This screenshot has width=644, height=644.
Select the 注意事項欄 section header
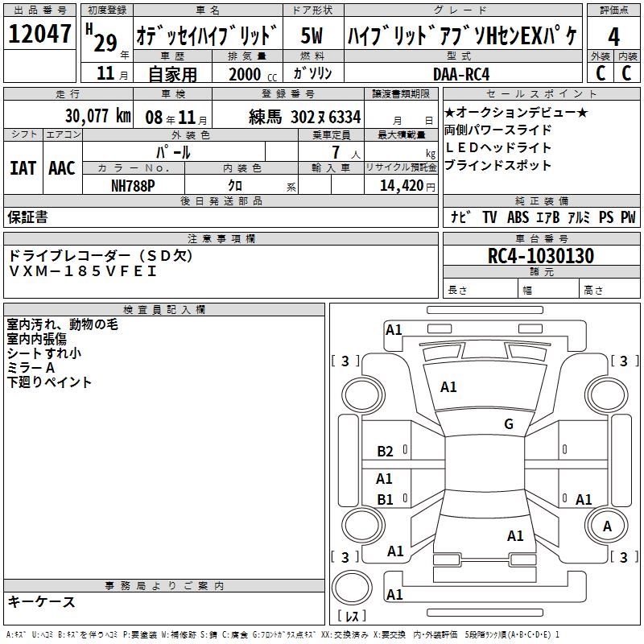(221, 238)
